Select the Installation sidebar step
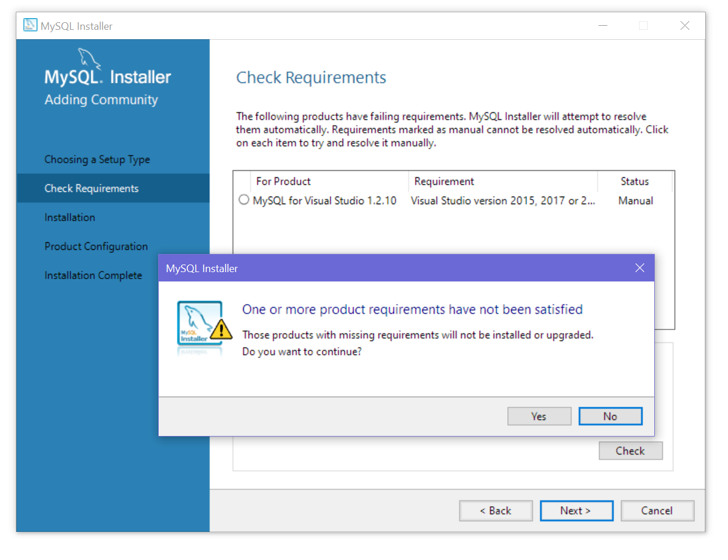The height and width of the screenshot is (560, 728). click(70, 217)
